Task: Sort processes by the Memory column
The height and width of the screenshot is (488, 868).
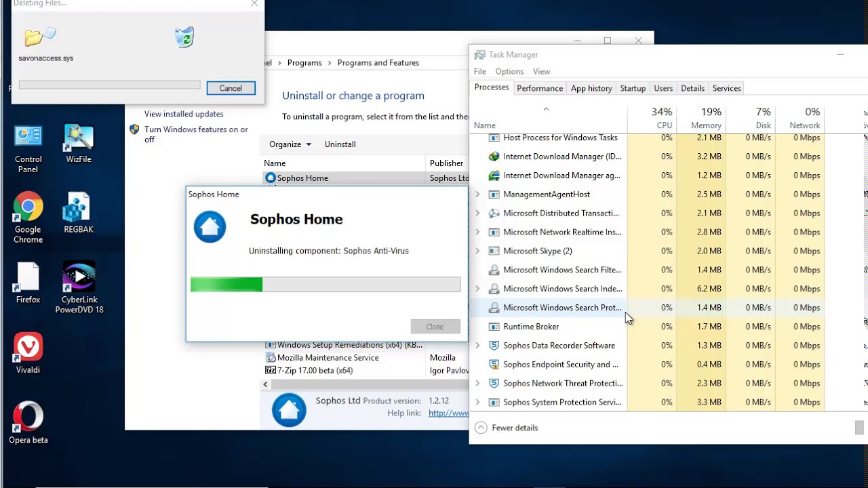Action: (702, 118)
